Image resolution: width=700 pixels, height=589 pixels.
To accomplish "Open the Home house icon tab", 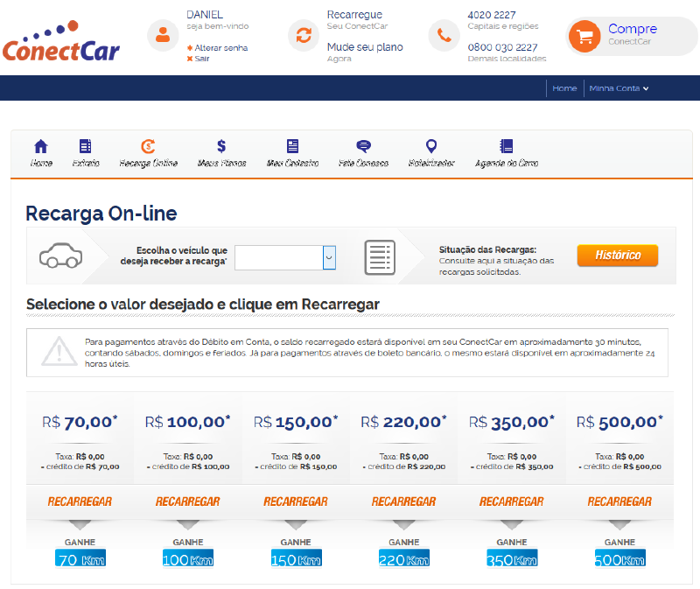I will (41, 146).
